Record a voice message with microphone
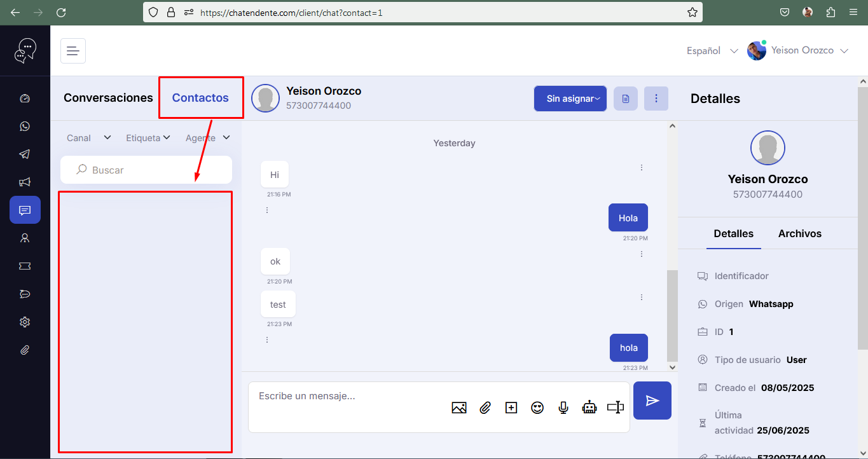 [x=563, y=408]
